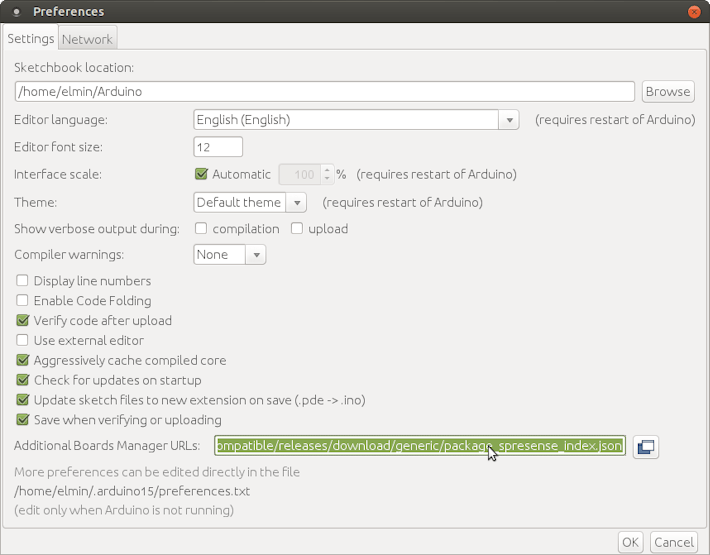
Task: Toggle Update sketch files to new extension
Action: 22,400
